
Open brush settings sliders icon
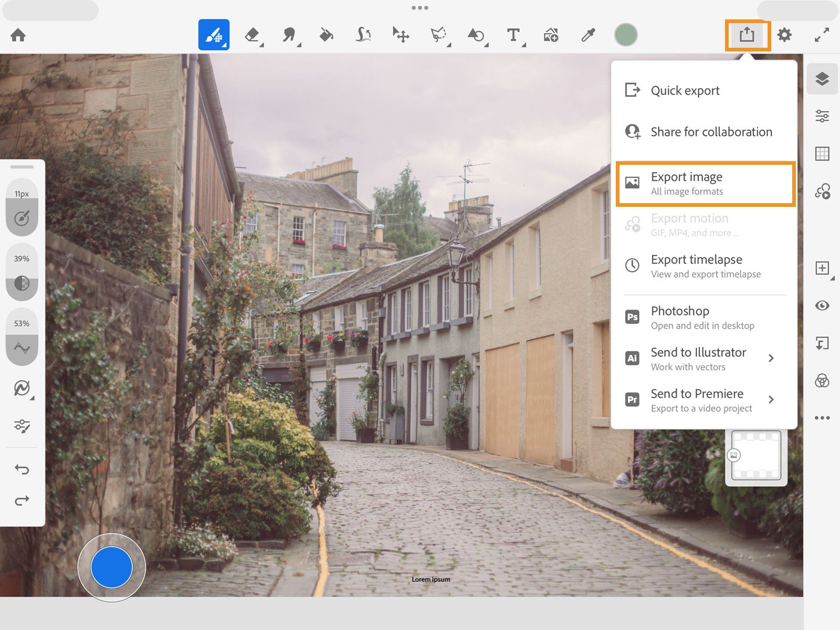[x=22, y=426]
